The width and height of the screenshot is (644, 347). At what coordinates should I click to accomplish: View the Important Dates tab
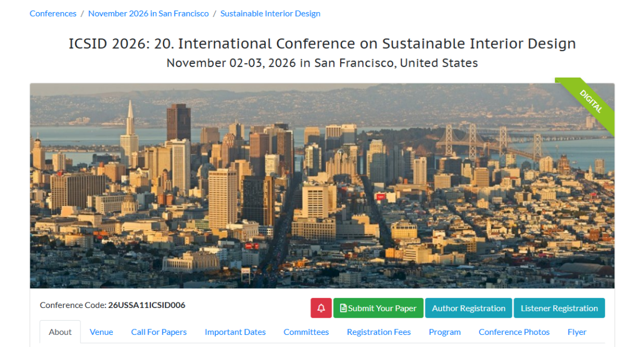235,332
